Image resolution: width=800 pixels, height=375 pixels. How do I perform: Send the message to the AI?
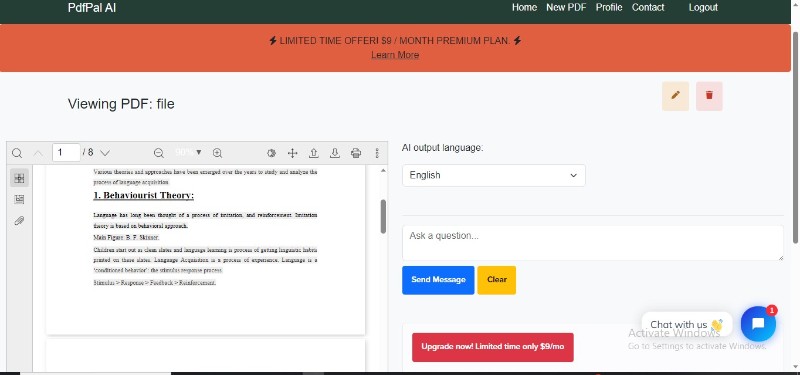click(x=438, y=280)
